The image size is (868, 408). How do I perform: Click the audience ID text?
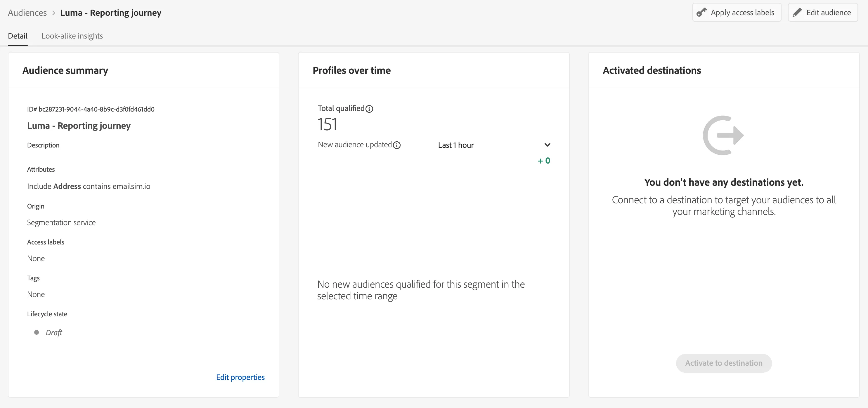click(x=91, y=109)
